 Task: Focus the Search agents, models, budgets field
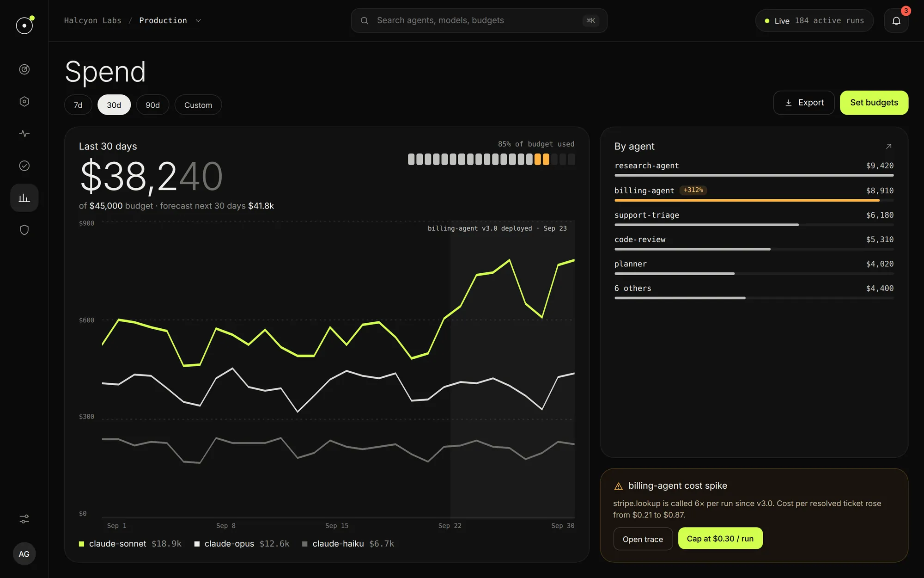click(x=479, y=20)
